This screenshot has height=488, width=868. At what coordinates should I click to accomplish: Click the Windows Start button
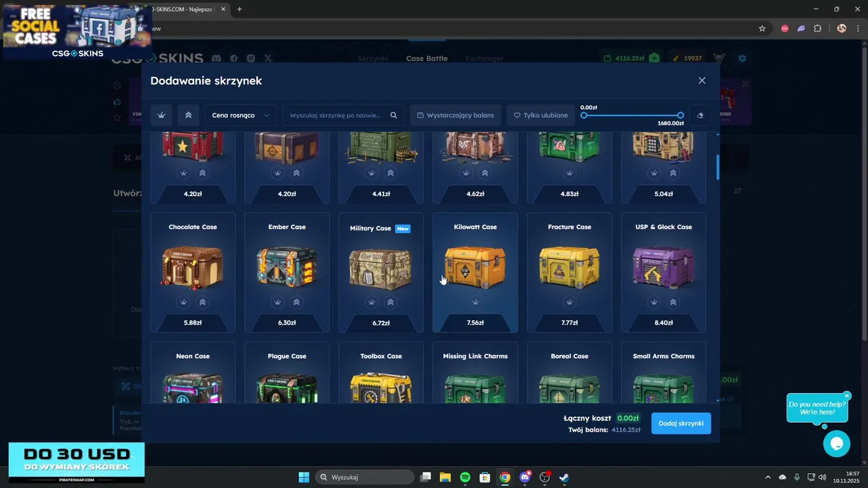pos(304,477)
